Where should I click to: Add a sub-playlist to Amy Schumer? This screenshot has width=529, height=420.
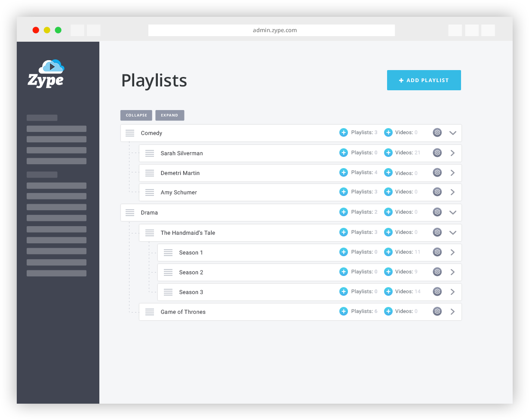[344, 192]
